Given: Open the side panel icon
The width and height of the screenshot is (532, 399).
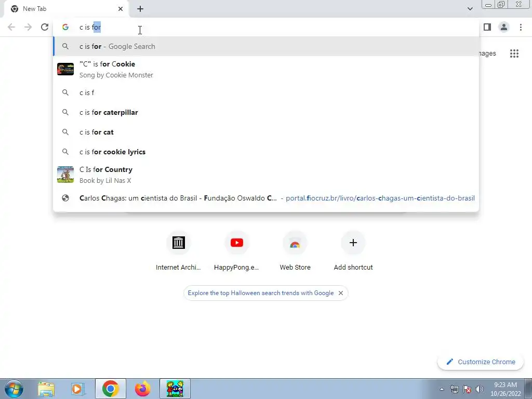Looking at the screenshot, I should 487,27.
